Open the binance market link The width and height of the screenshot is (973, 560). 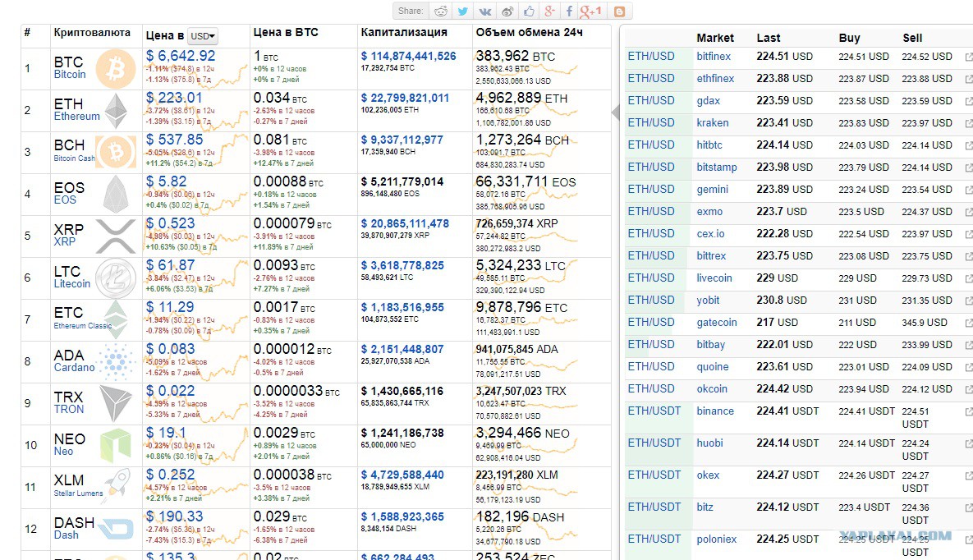point(715,411)
